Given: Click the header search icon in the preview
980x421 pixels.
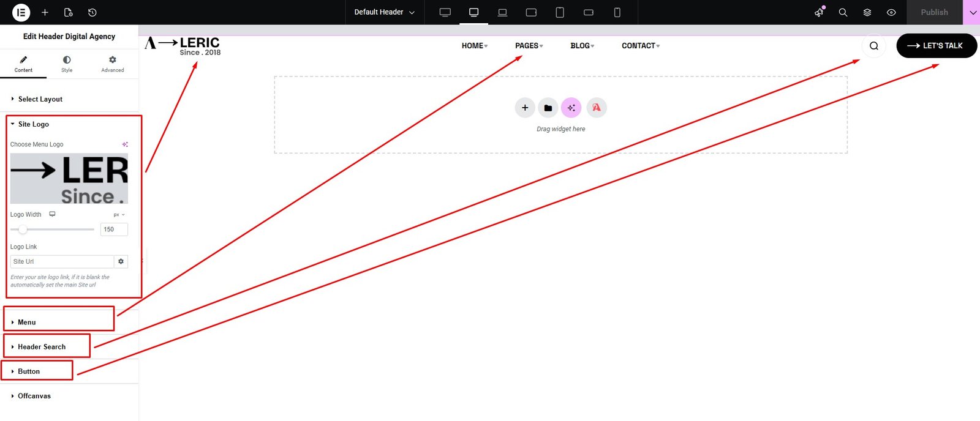Looking at the screenshot, I should [x=874, y=46].
